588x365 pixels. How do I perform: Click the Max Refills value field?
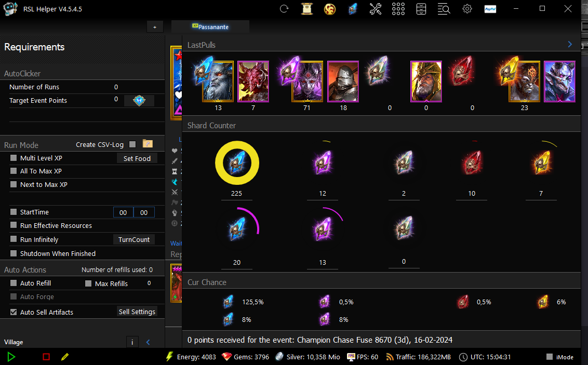click(149, 283)
